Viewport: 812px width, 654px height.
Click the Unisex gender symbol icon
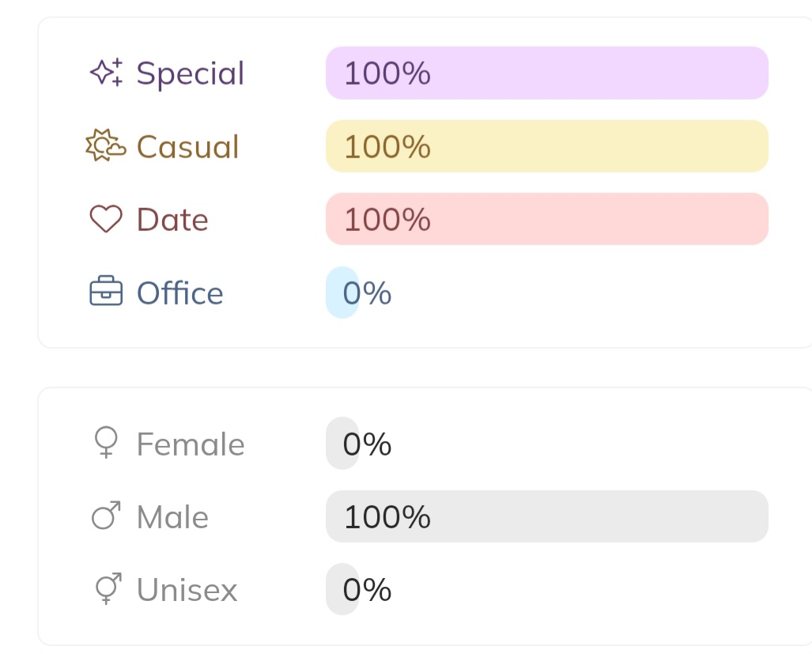(106, 589)
